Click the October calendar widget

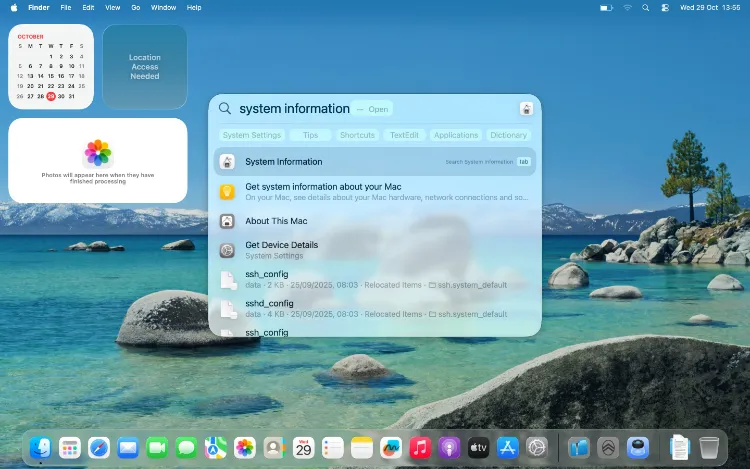pyautogui.click(x=51, y=67)
